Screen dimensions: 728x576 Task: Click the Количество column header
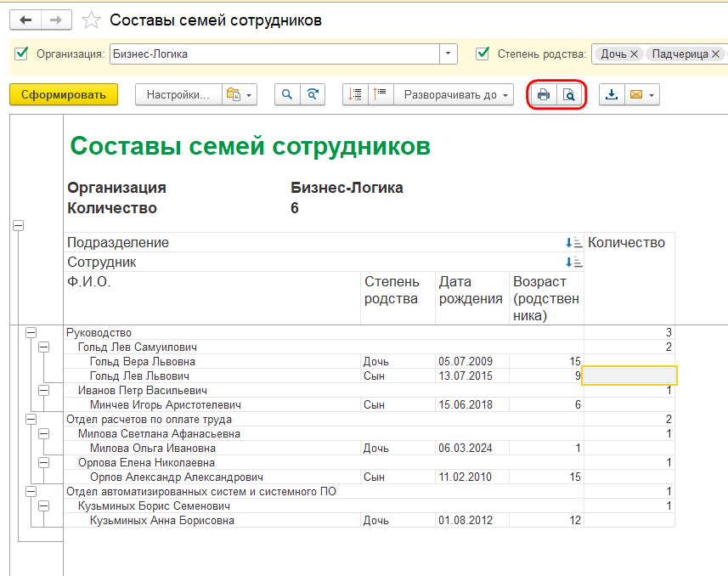click(x=629, y=279)
